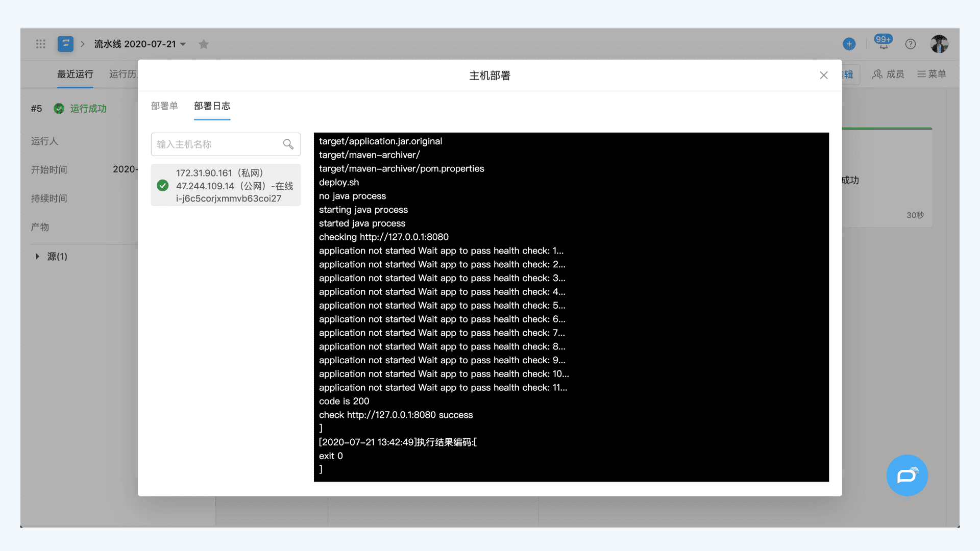Click the blue Flow pipeline logo icon
The image size is (980, 551).
65,44
